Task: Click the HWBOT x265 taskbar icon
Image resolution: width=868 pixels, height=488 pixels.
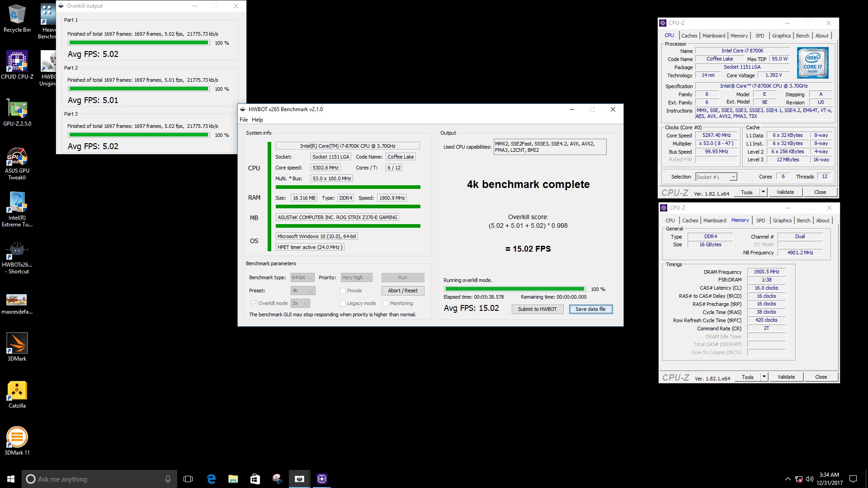Action: (x=299, y=479)
